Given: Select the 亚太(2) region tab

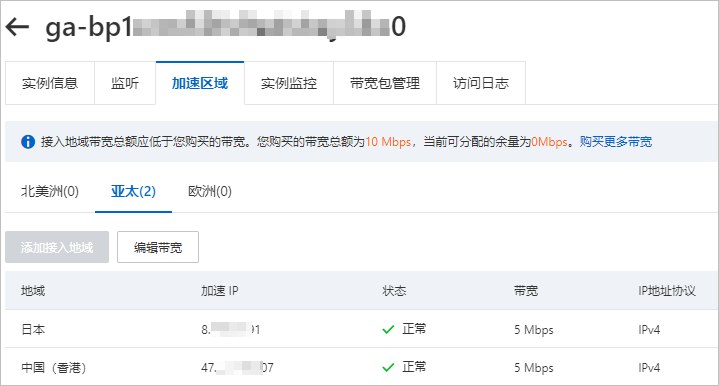Looking at the screenshot, I should (133, 191).
